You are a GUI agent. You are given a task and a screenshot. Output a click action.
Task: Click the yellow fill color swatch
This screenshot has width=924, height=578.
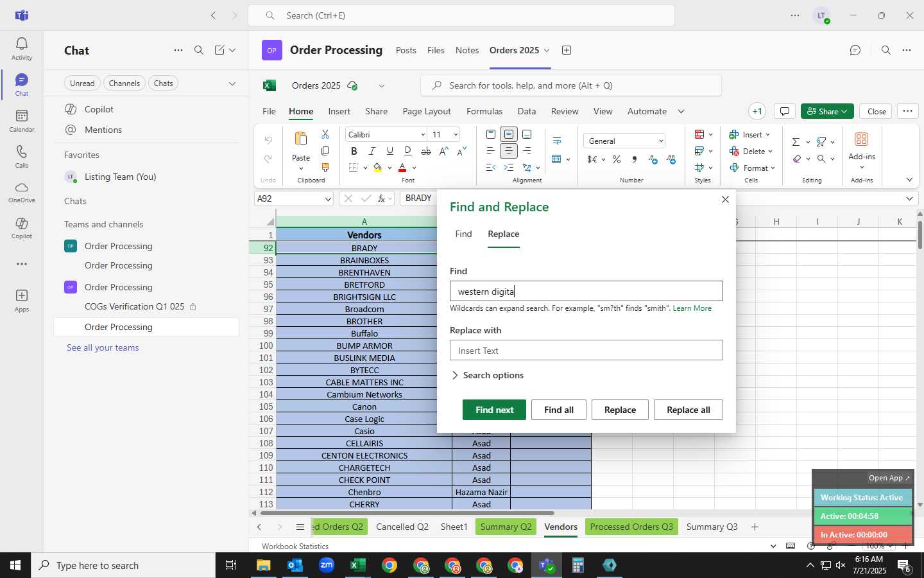[x=377, y=168]
